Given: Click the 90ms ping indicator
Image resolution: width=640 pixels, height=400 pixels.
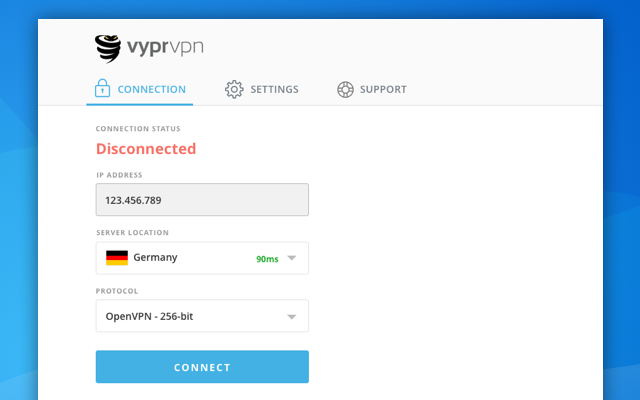Looking at the screenshot, I should coord(267,259).
